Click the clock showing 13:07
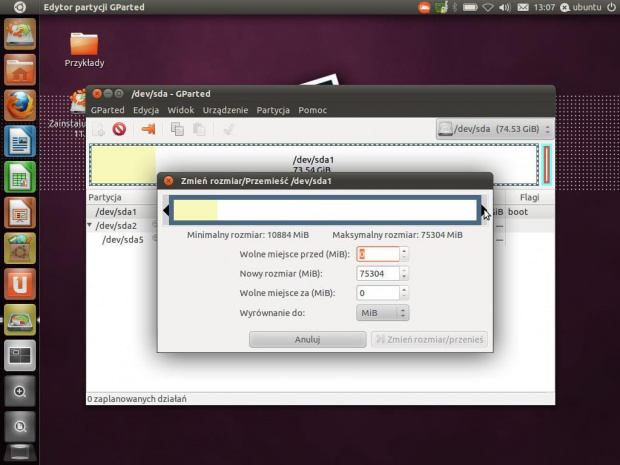 544,7
